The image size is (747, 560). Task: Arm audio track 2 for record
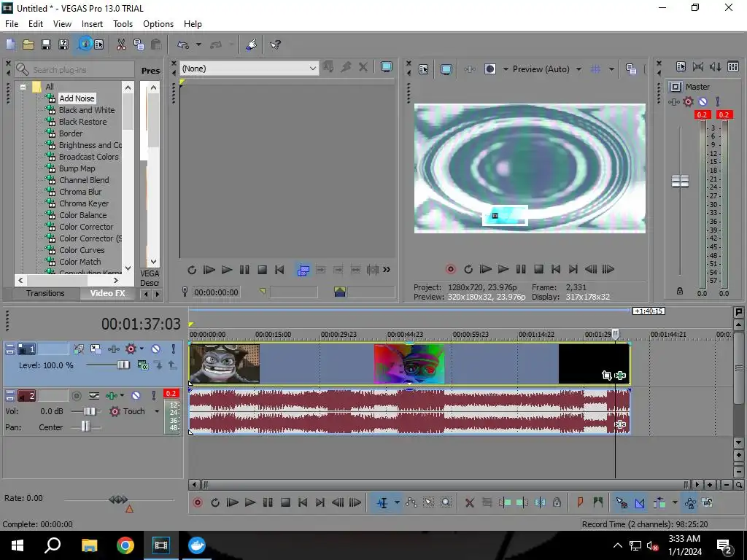[76, 395]
